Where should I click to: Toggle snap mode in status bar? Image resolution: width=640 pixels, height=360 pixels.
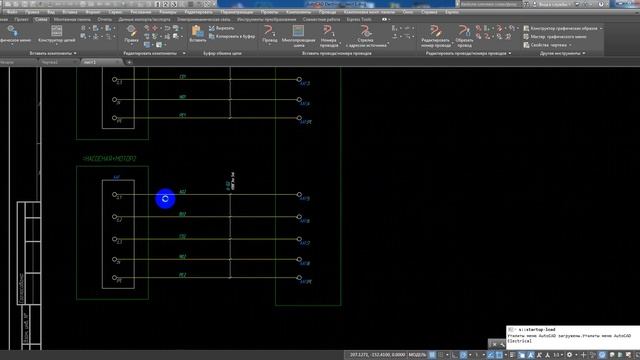pyautogui.click(x=441, y=355)
